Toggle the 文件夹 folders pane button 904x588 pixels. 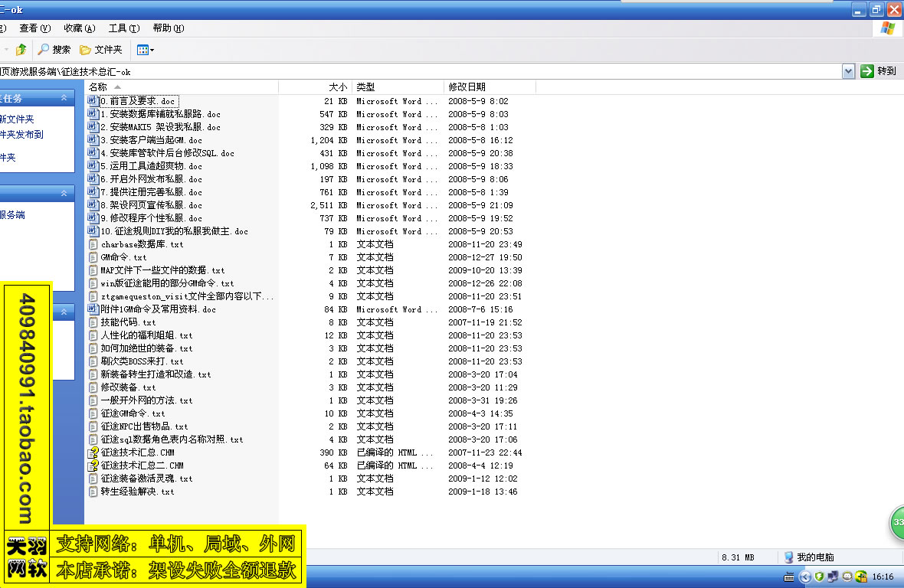pos(101,50)
